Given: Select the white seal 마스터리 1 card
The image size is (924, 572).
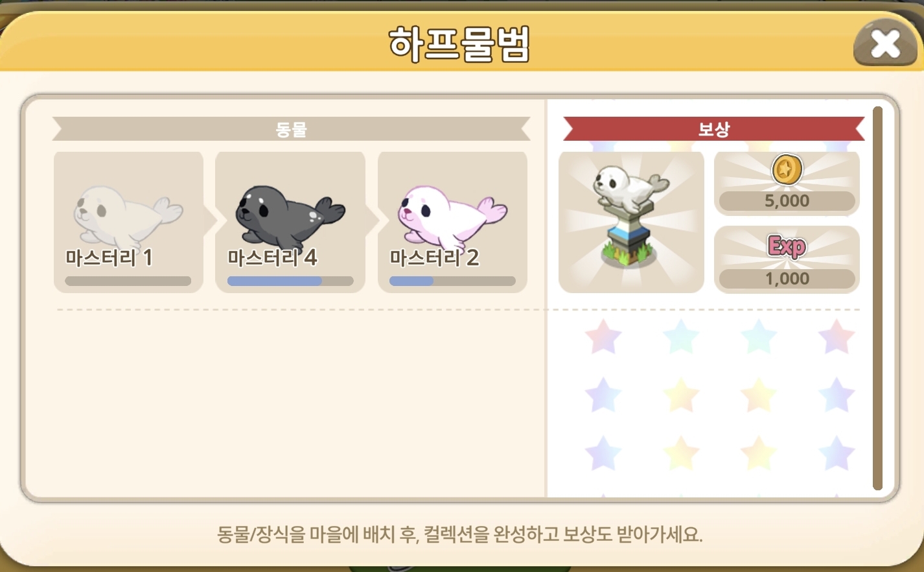Looking at the screenshot, I should tap(128, 222).
